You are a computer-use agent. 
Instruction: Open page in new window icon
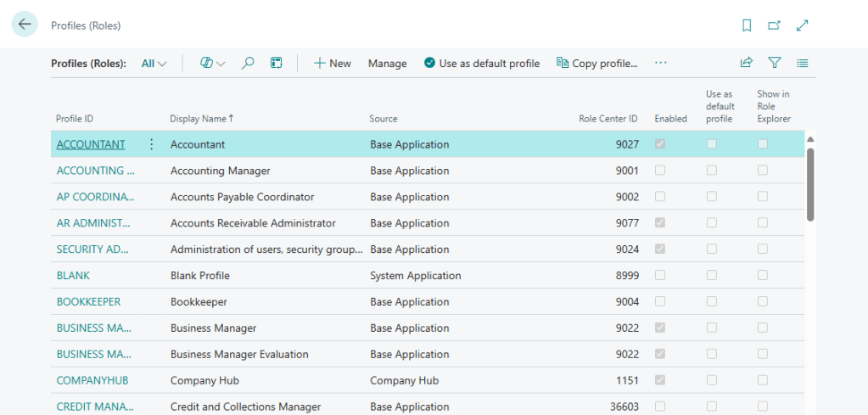click(x=774, y=25)
